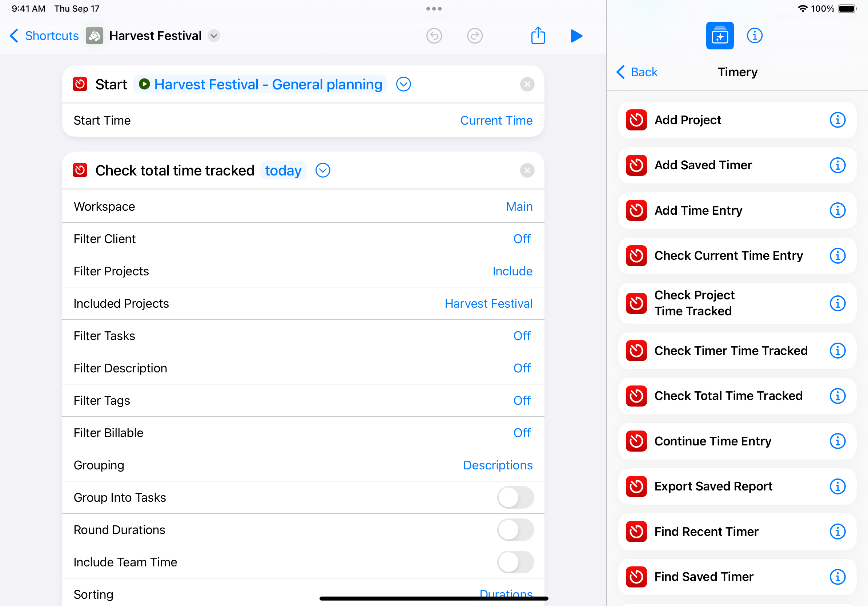The image size is (868, 606).
Task: Show info for Check Total Time Tracked
Action: [837, 396]
